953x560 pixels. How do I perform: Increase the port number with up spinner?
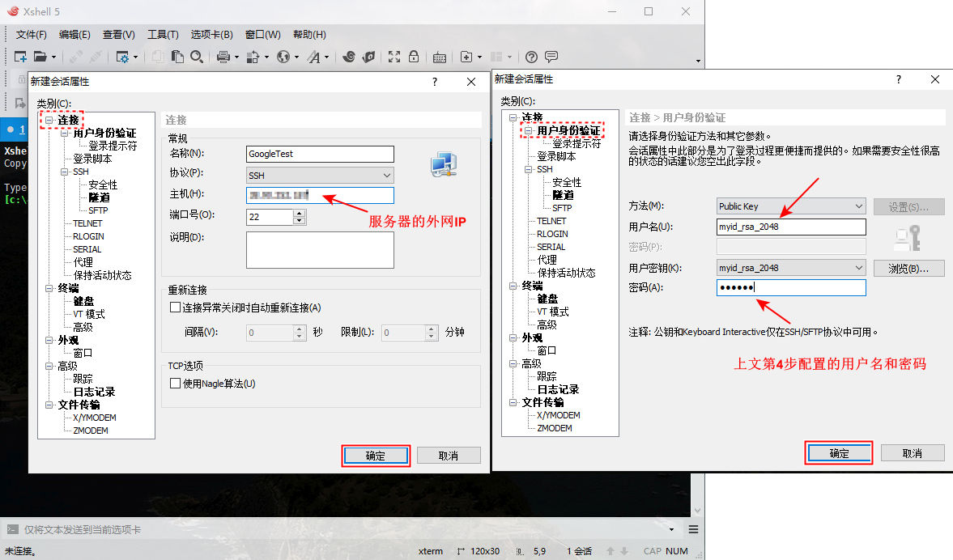299,213
